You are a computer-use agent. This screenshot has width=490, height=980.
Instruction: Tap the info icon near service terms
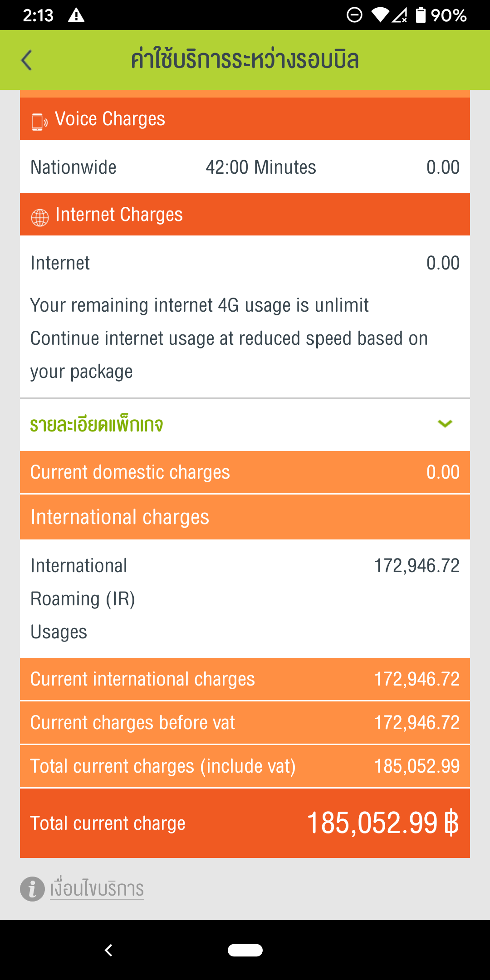[32, 888]
